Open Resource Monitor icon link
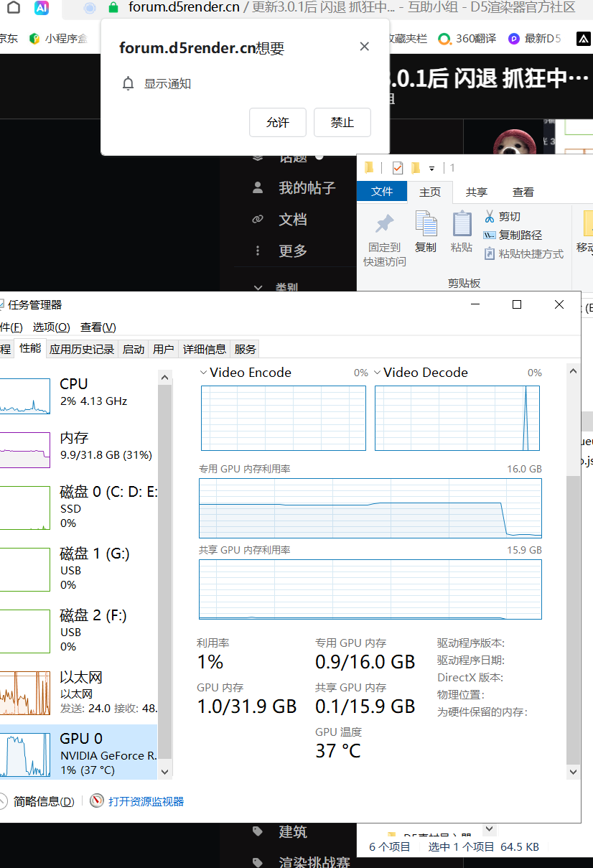Viewport: 593px width, 868px height. tap(97, 801)
